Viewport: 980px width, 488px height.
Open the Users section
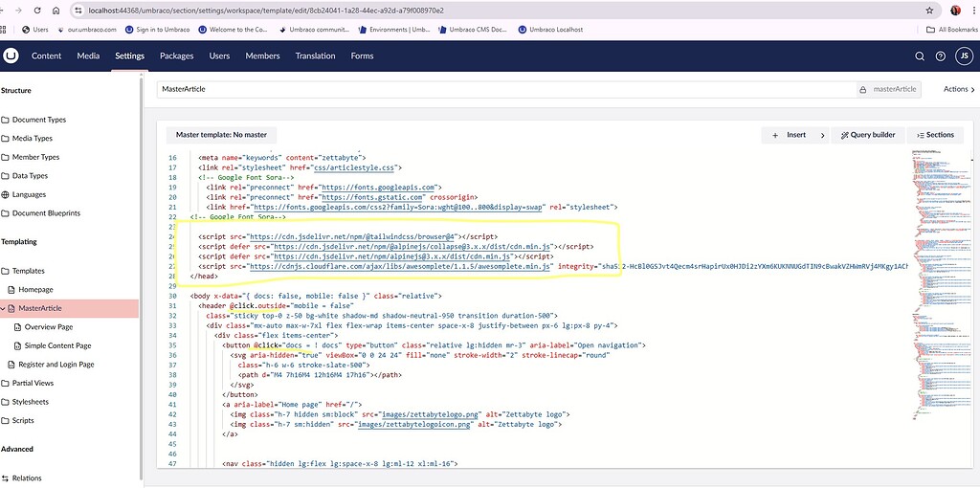tap(219, 55)
